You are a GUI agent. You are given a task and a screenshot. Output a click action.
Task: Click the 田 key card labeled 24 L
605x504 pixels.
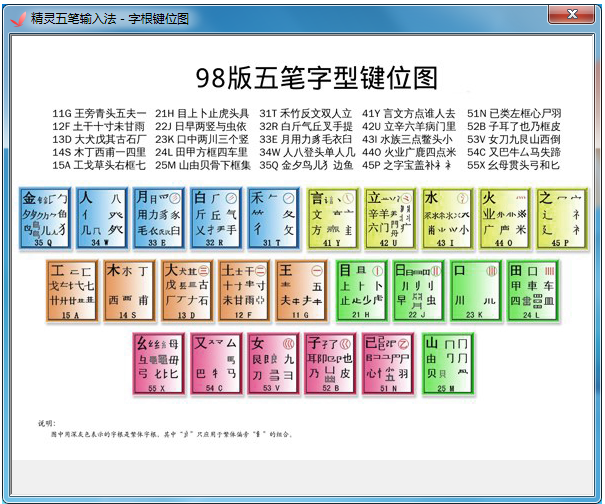coord(533,291)
